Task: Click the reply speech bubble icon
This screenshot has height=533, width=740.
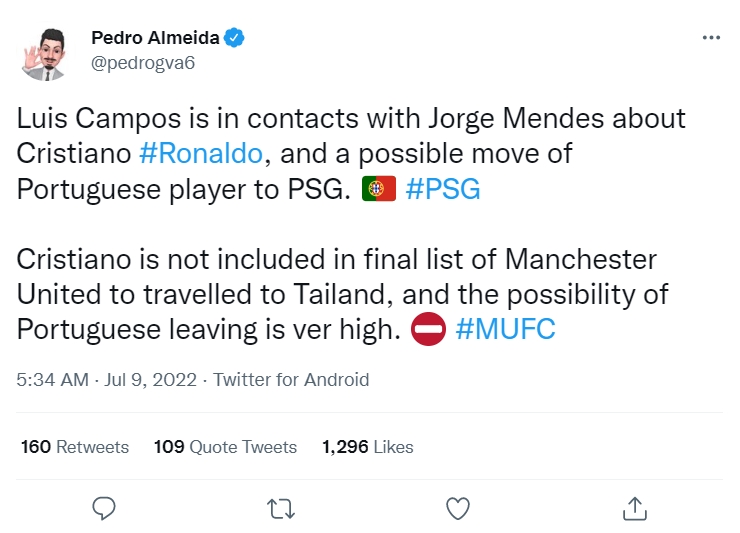Action: [105, 508]
